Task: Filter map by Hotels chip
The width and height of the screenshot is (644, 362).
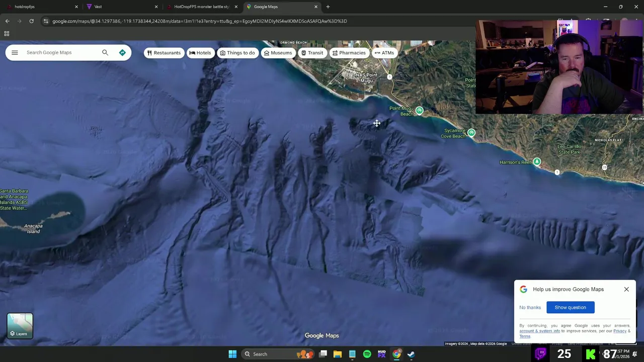Action: (200, 53)
